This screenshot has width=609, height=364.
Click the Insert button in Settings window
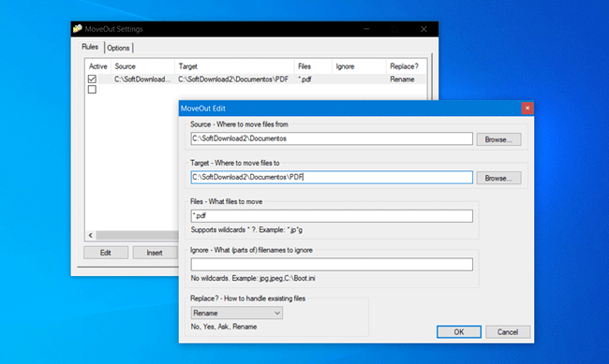point(155,253)
